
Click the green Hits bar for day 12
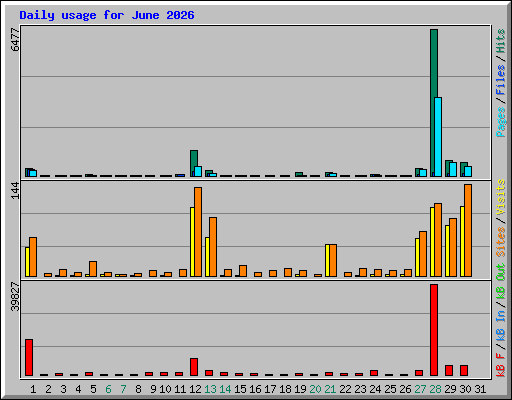tap(194, 163)
